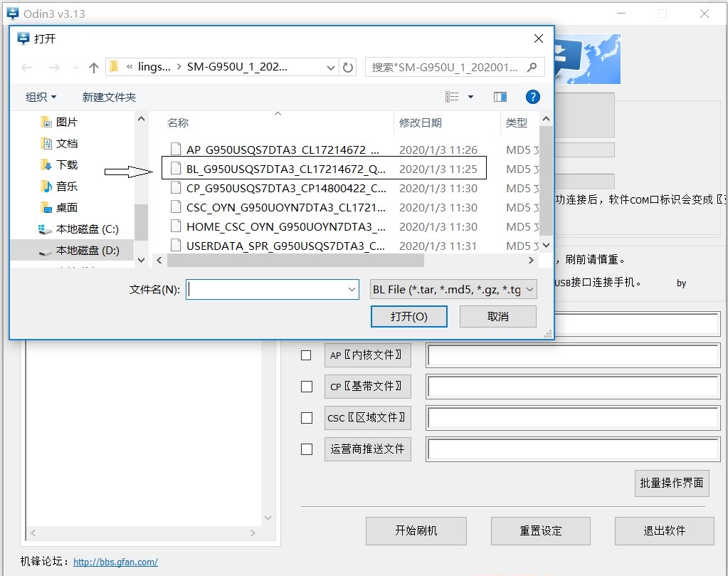Image resolution: width=728 pixels, height=576 pixels.
Task: Click the lings... breadcrumb segment
Action: [154, 67]
